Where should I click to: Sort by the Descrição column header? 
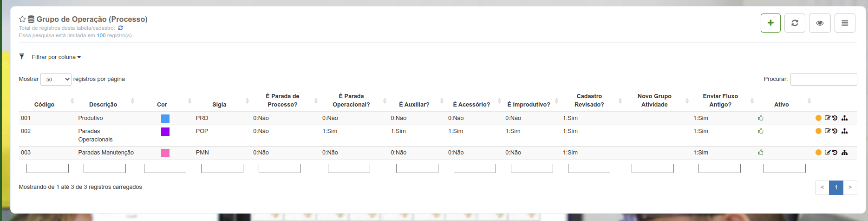pos(103,105)
